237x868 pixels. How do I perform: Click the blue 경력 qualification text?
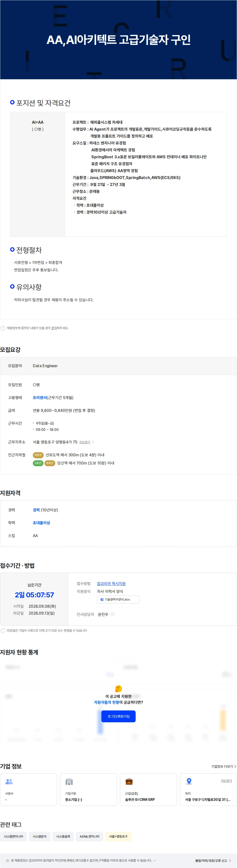[36, 510]
